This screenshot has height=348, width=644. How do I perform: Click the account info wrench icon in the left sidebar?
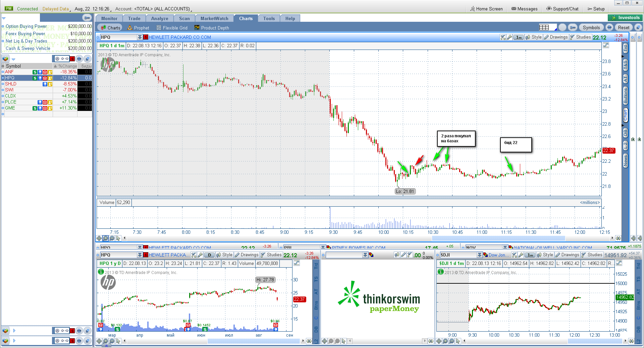point(87,17)
